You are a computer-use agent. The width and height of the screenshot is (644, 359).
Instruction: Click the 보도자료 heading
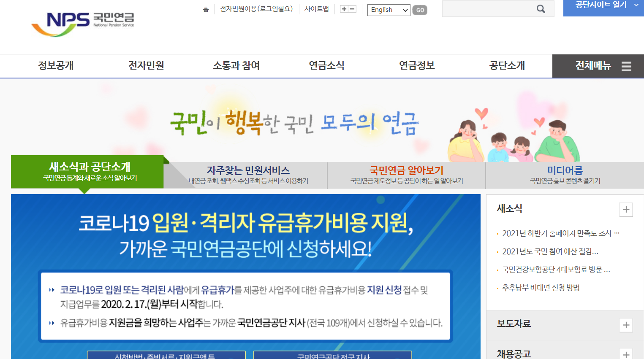coord(514,324)
